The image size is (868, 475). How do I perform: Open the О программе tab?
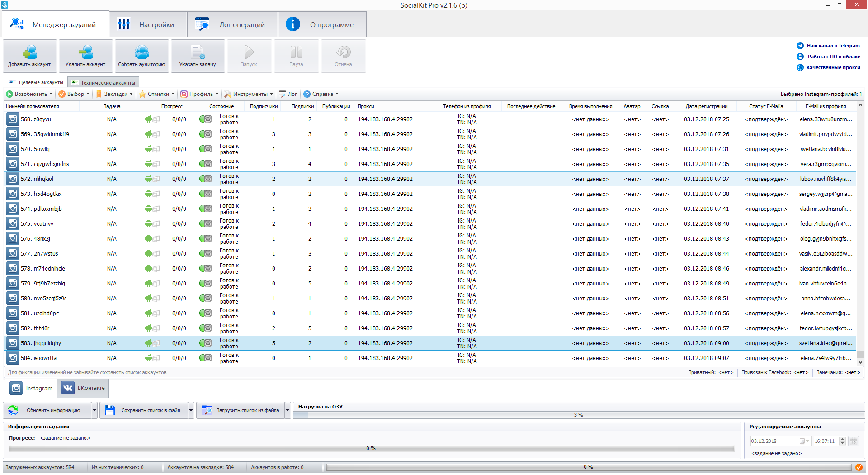322,24
